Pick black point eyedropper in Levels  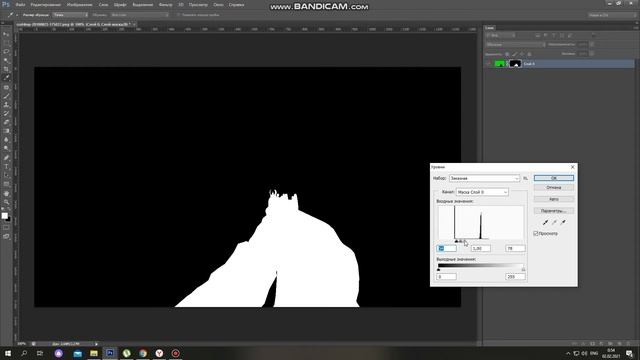[545, 222]
